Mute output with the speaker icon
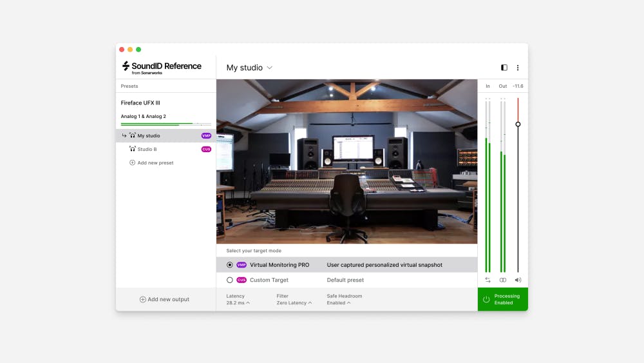The width and height of the screenshot is (644, 363). pos(518,280)
